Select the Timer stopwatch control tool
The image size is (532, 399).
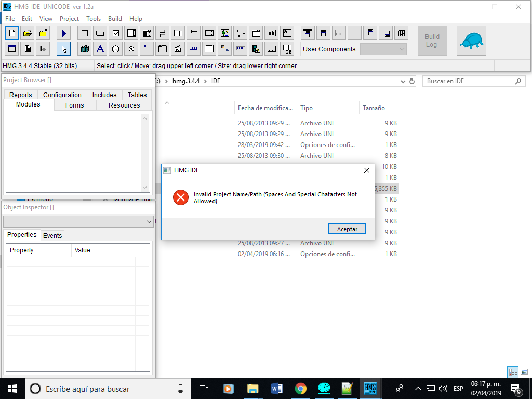coord(116,49)
